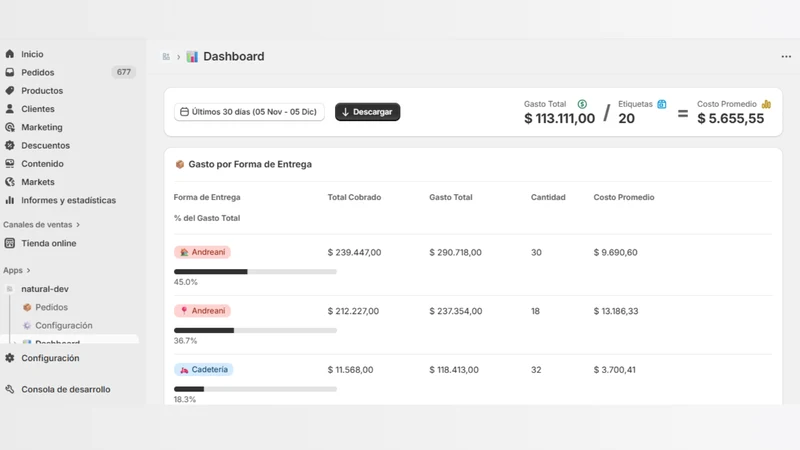Click the Productos tag icon

[10, 90]
